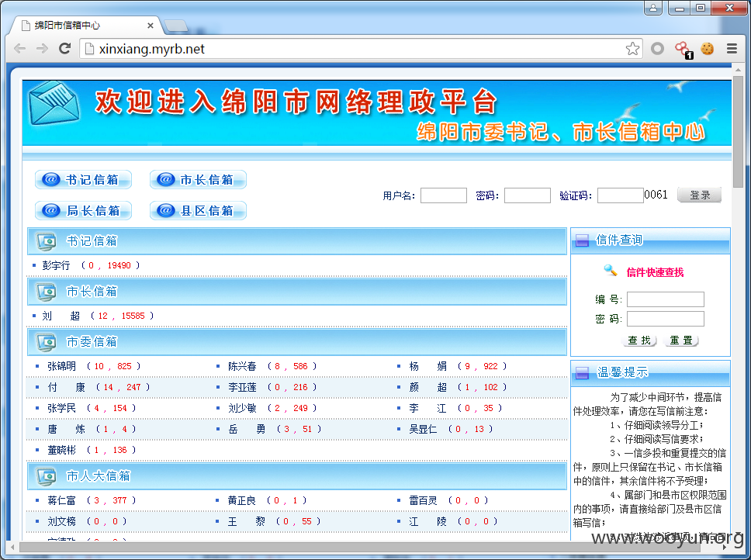Image resolution: width=751 pixels, height=560 pixels.
Task: Click the scroll up arrow of the page
Action: (x=738, y=71)
